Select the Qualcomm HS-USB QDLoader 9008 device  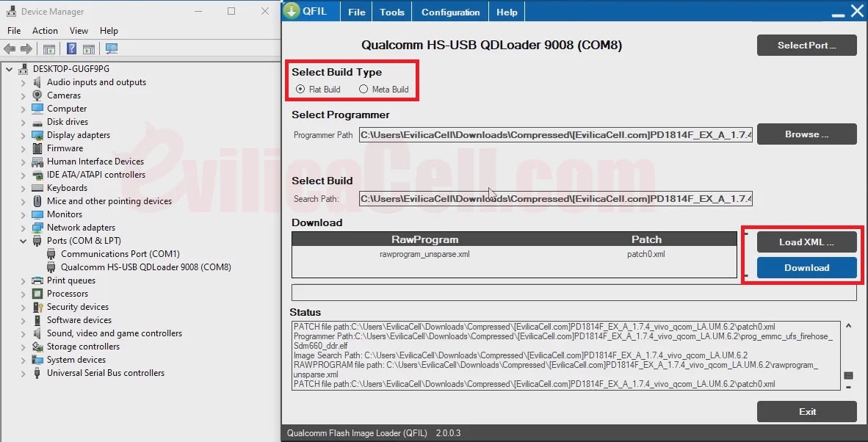click(145, 267)
